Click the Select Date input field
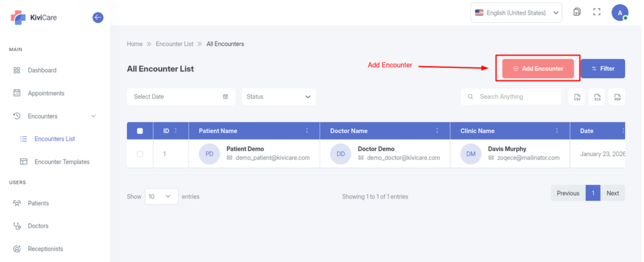644x262 pixels. click(x=180, y=97)
